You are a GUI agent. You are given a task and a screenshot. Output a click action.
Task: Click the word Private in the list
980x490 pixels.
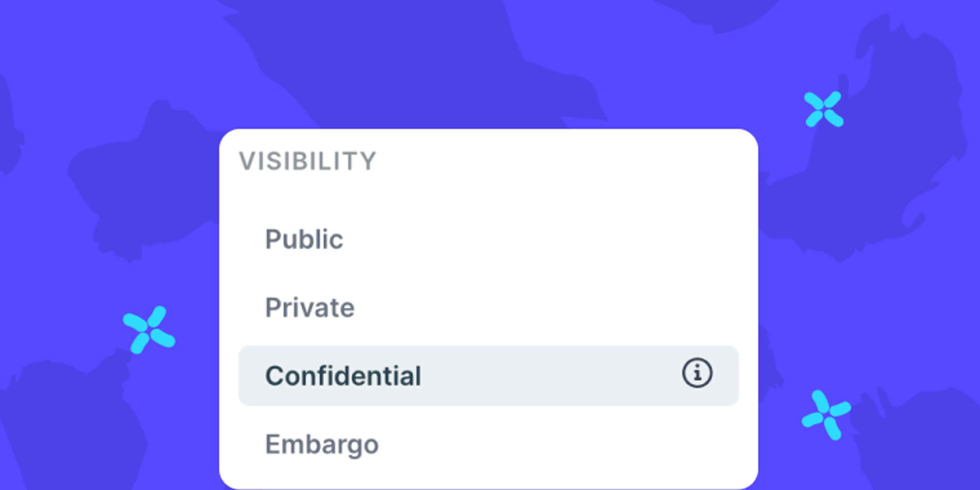point(310,308)
